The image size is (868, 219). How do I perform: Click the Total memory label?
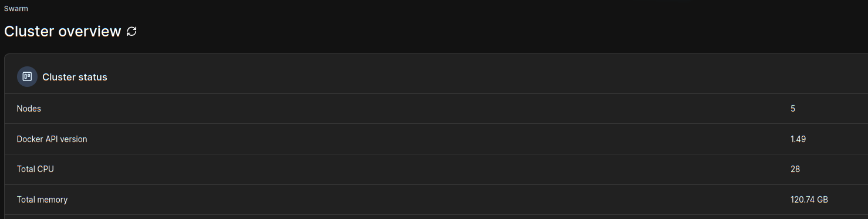42,200
